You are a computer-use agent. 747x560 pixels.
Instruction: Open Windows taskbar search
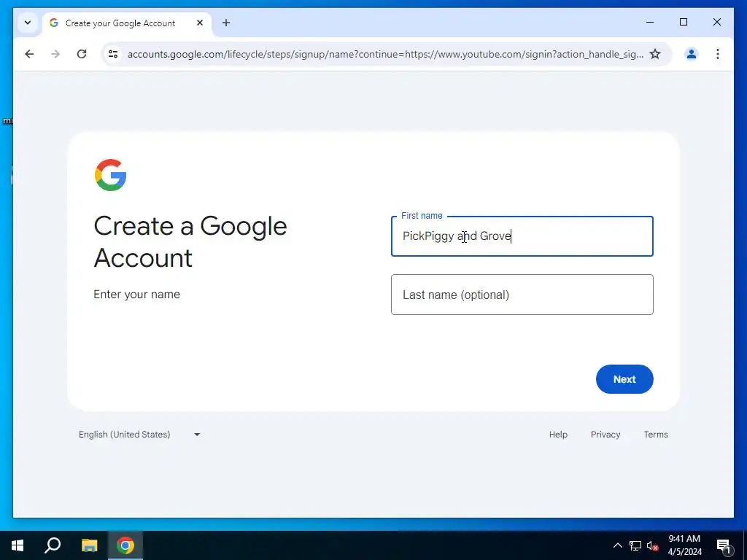click(53, 545)
